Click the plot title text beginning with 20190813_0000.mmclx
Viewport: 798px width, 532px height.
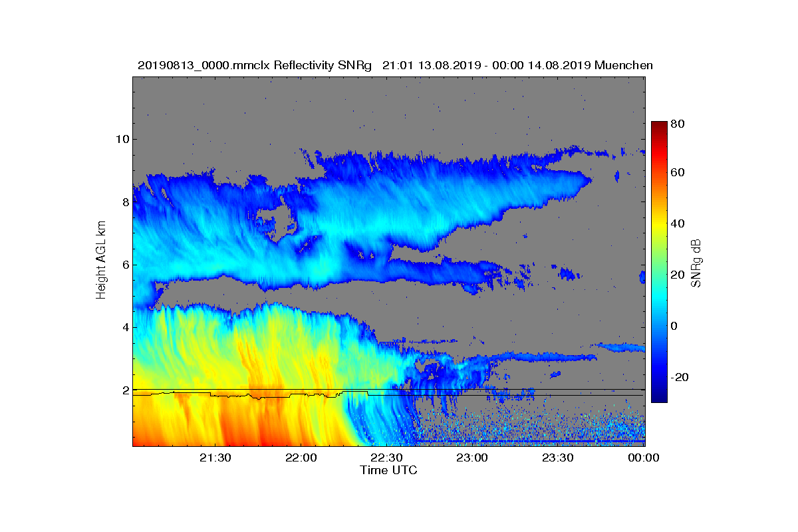(395, 65)
